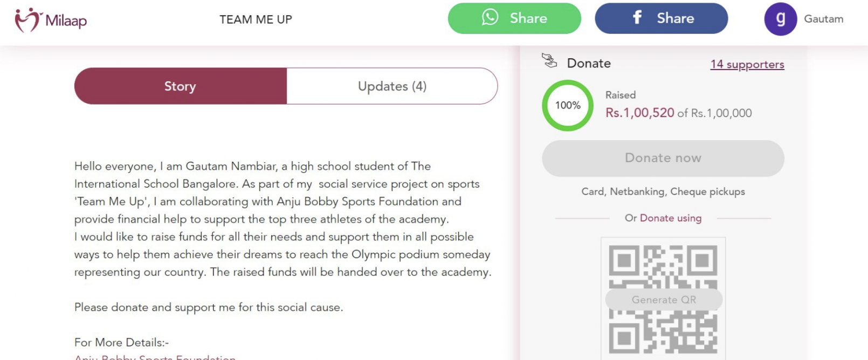868x360 pixels.
Task: Click the Donate now button
Action: click(x=663, y=158)
